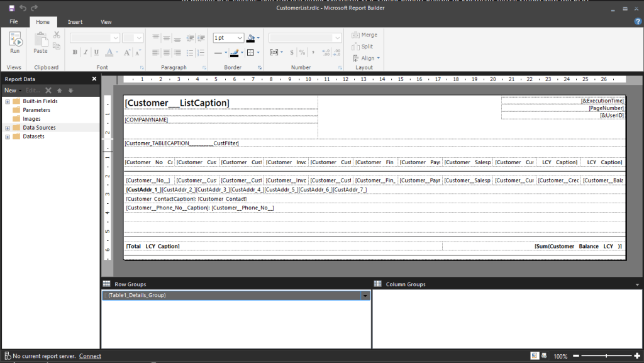Click the Save icon in title bar
The width and height of the screenshot is (644, 363).
(x=11, y=8)
